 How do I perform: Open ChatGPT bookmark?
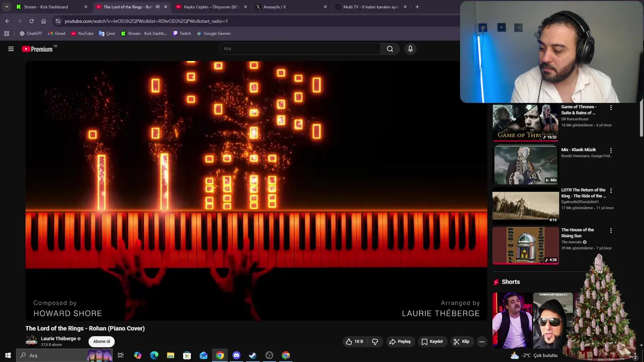tap(31, 34)
